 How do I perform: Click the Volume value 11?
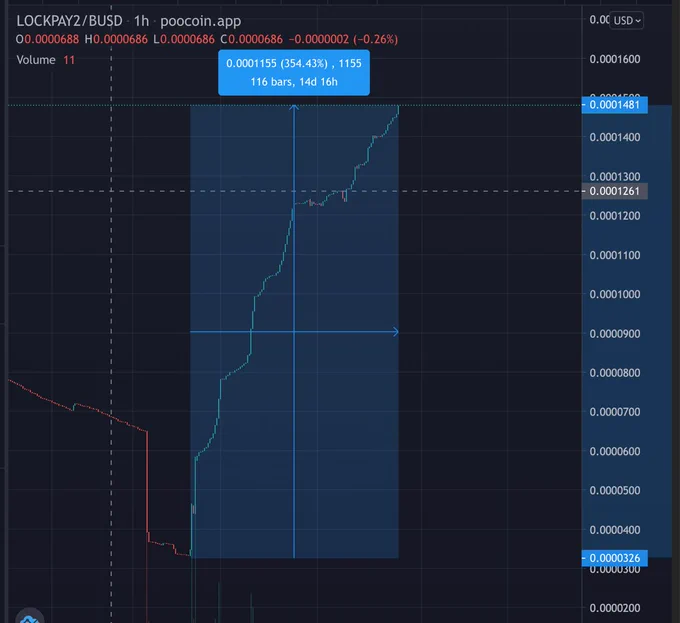[x=69, y=60]
